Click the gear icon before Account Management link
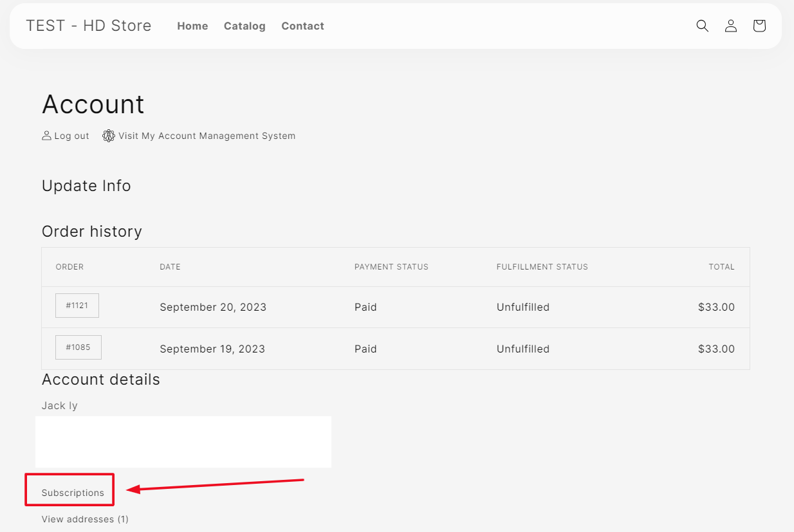794x532 pixels. 108,135
